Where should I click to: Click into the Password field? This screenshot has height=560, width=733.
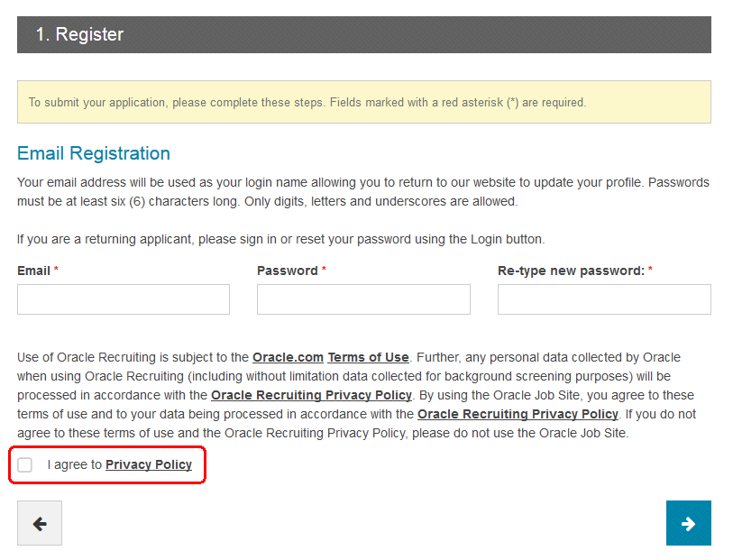coord(363,299)
